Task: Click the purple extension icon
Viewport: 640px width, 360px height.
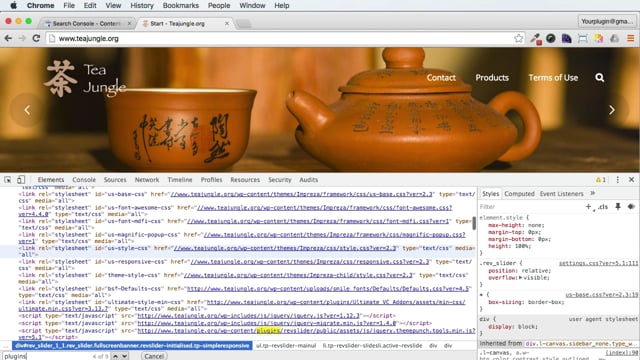Action: pyautogui.click(x=567, y=38)
